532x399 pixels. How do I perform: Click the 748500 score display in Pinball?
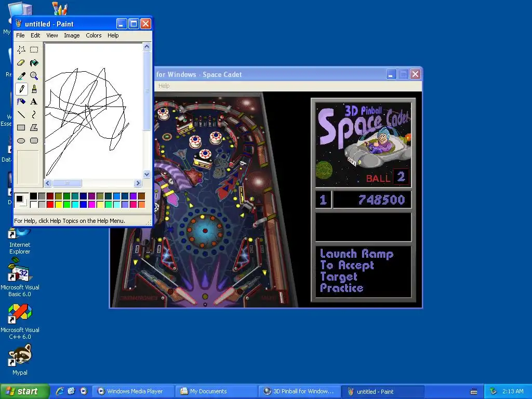pyautogui.click(x=372, y=199)
